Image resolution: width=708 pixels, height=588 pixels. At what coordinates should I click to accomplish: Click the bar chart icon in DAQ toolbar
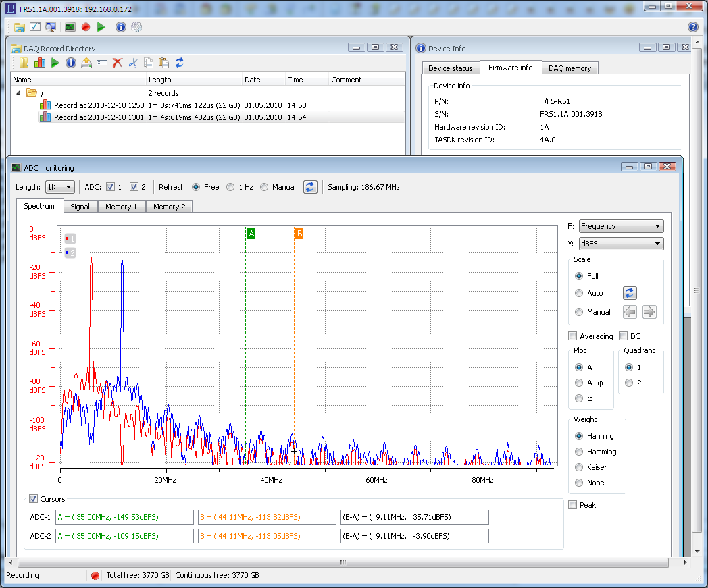pyautogui.click(x=40, y=63)
